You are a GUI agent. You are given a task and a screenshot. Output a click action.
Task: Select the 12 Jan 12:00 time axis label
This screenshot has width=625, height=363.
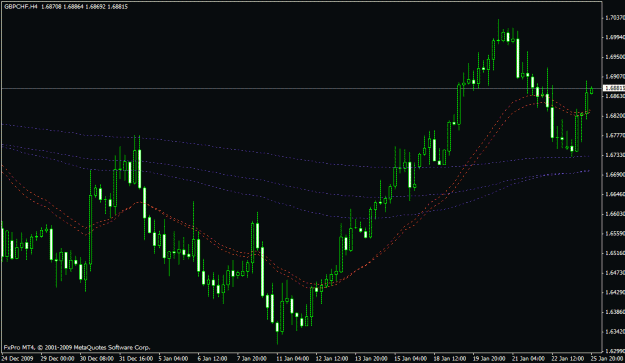[332, 359]
